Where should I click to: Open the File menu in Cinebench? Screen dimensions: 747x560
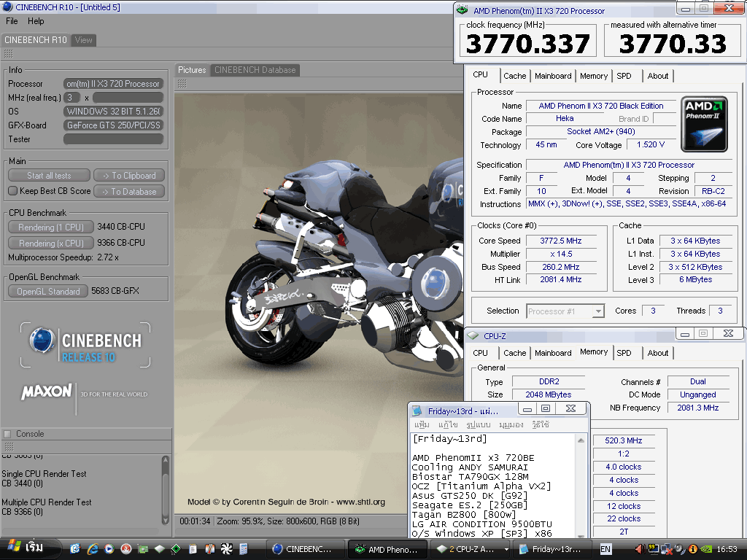click(12, 21)
